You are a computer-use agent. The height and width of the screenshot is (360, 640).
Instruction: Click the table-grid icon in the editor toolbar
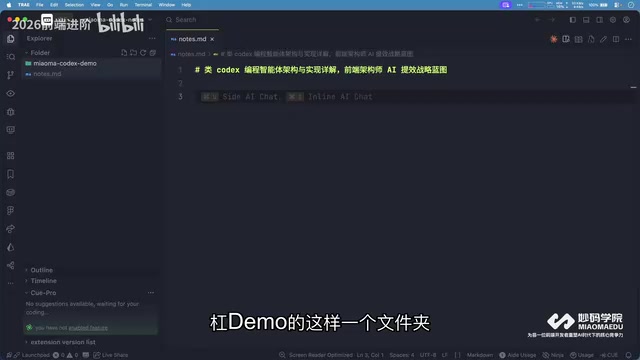tap(578, 39)
